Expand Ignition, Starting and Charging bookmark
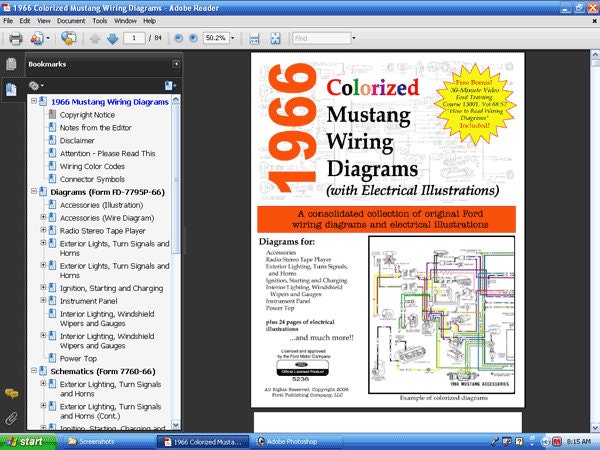 click(x=43, y=287)
